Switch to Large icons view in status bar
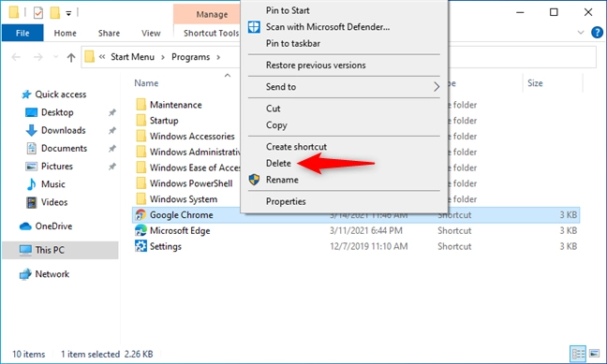Image resolution: width=607 pixels, height=364 pixels. tap(594, 354)
